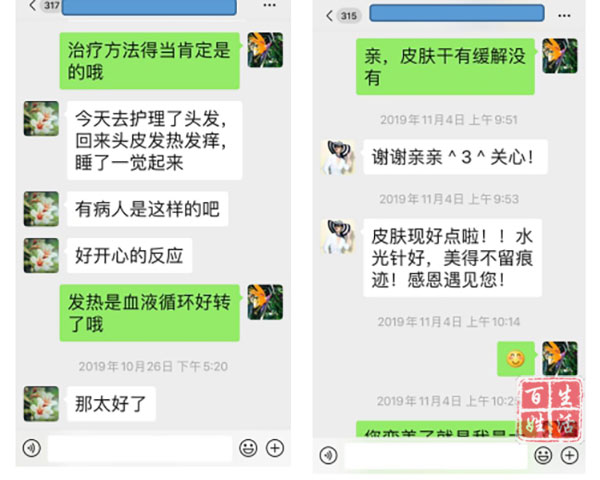Tap flower avatar beside 那太好了 message
Viewport: 600px width, 480px height.
tap(41, 403)
